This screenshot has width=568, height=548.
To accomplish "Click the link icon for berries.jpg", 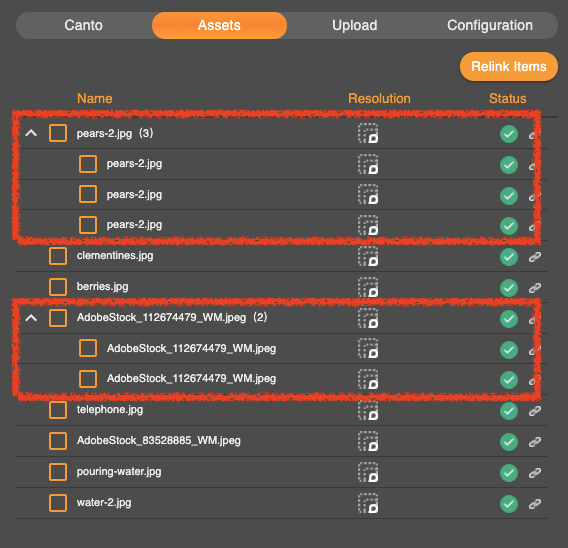I will point(535,288).
